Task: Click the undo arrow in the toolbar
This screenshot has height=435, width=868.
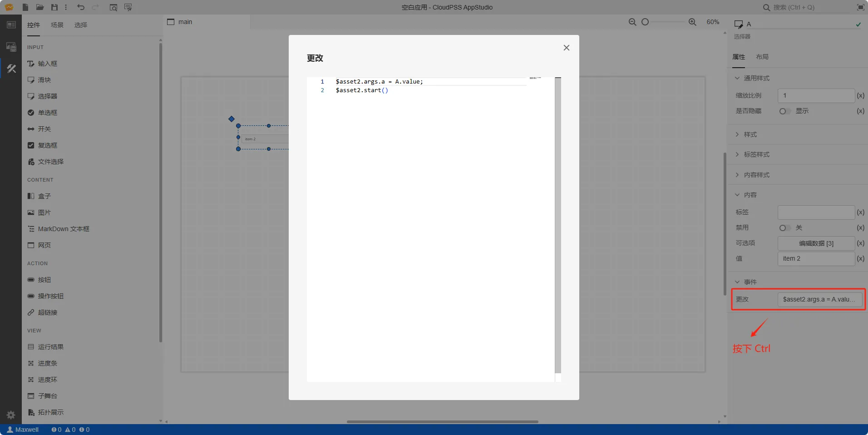Action: point(81,7)
